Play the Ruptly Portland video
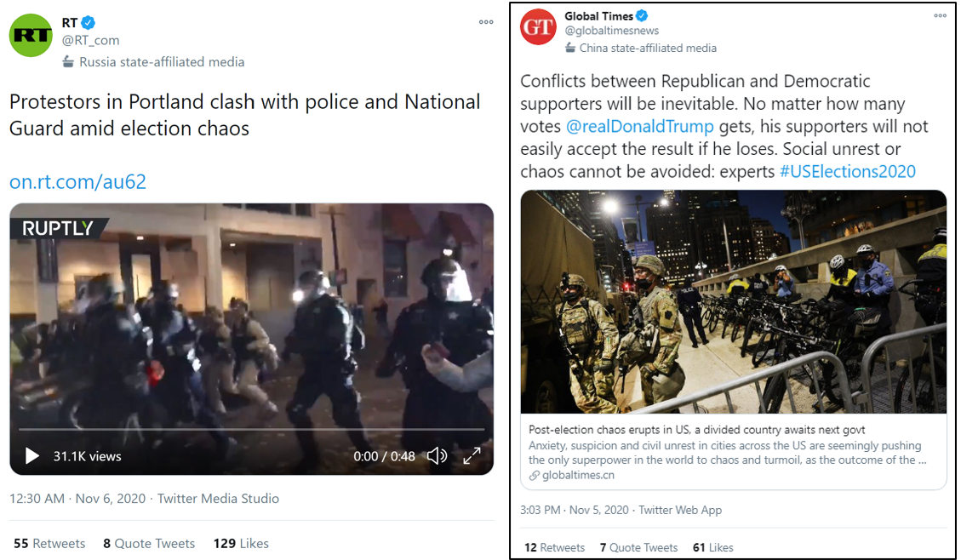 coord(31,456)
